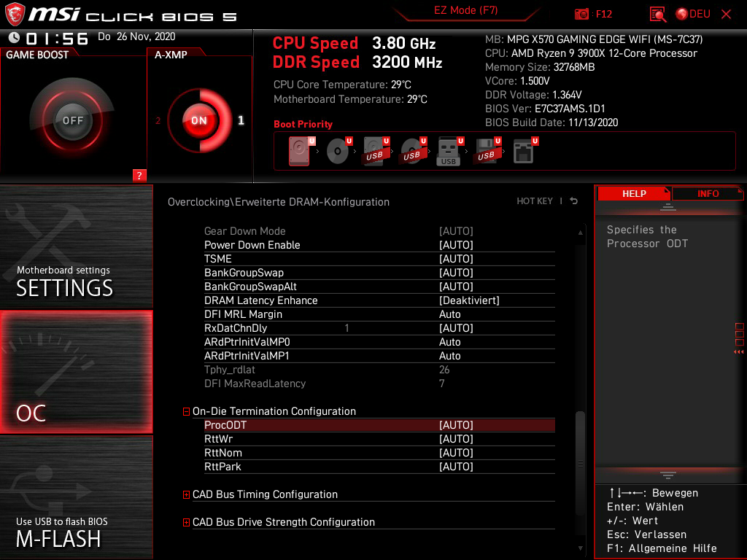Click the Boot Priority label
The image size is (747, 560).
click(x=303, y=124)
